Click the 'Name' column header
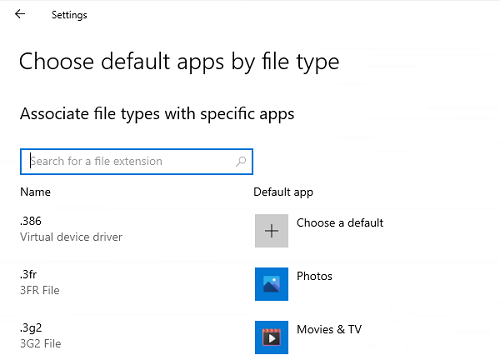Screen dimensions: 500x360 pos(35,192)
